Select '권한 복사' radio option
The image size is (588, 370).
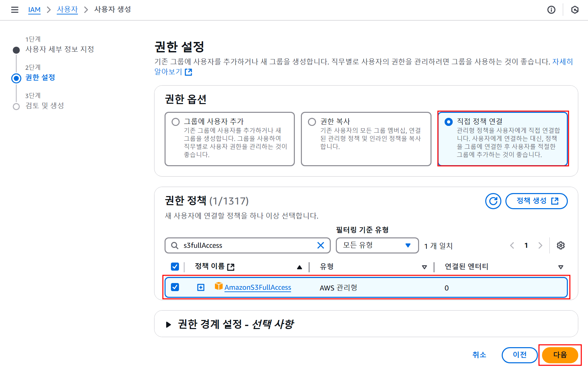(312, 122)
